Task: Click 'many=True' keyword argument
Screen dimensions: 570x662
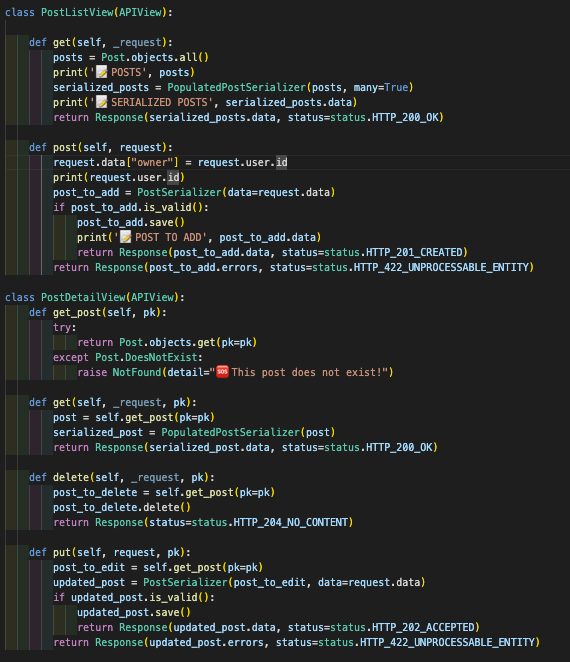Action: (x=381, y=87)
